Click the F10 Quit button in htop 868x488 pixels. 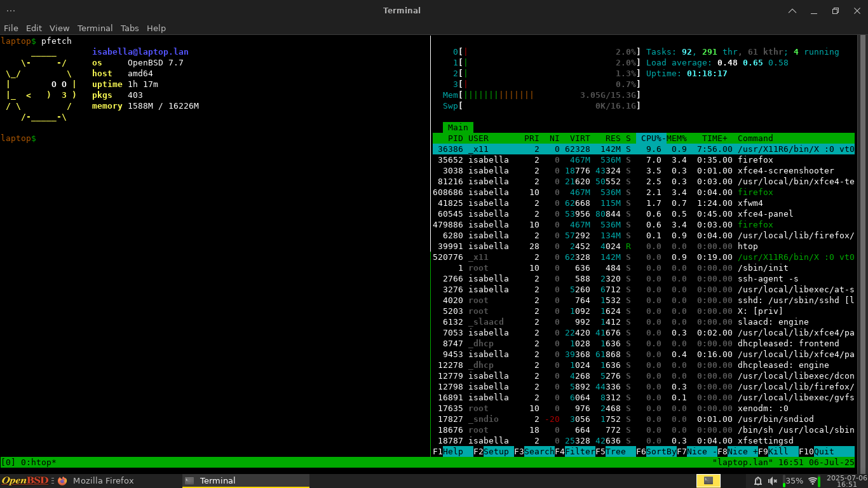pyautogui.click(x=819, y=452)
